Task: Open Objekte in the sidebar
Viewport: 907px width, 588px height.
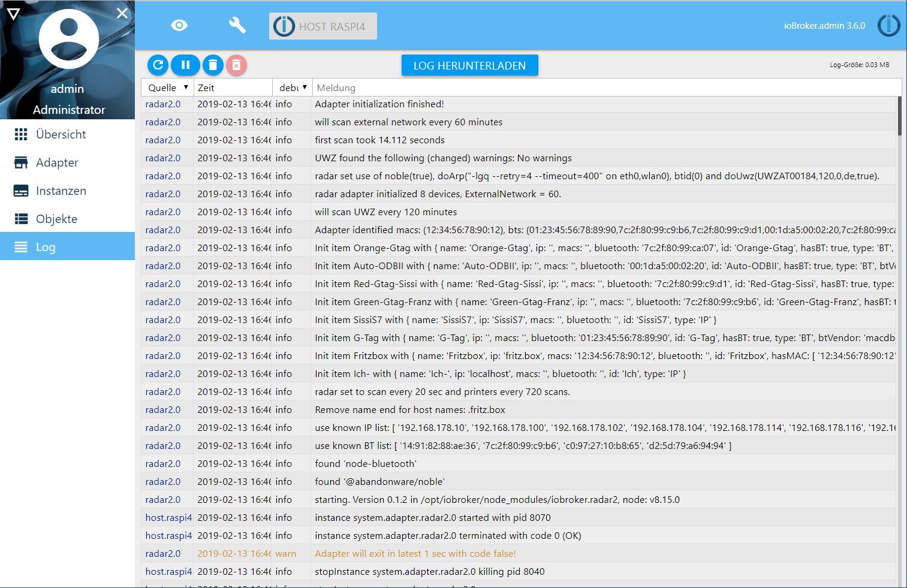Action: pos(67,219)
